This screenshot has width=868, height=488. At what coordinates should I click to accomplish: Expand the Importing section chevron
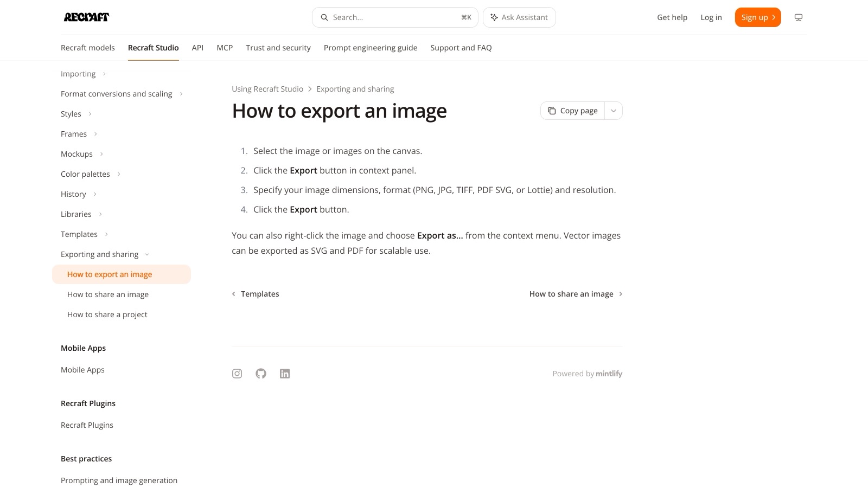point(104,74)
